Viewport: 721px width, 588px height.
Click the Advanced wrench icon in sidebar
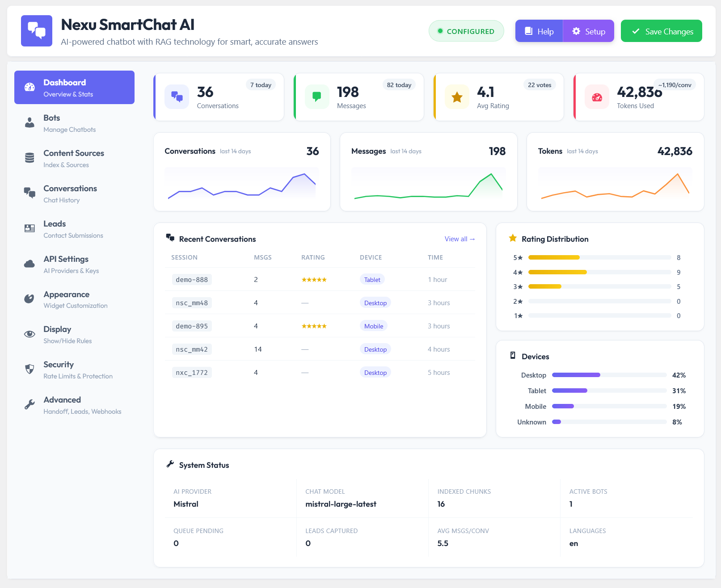pyautogui.click(x=30, y=404)
